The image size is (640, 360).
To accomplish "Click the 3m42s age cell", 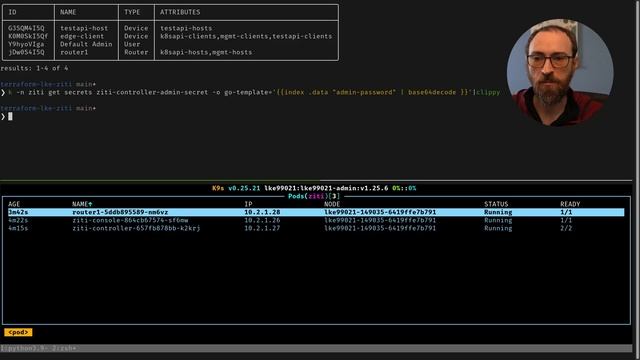I will coord(18,212).
